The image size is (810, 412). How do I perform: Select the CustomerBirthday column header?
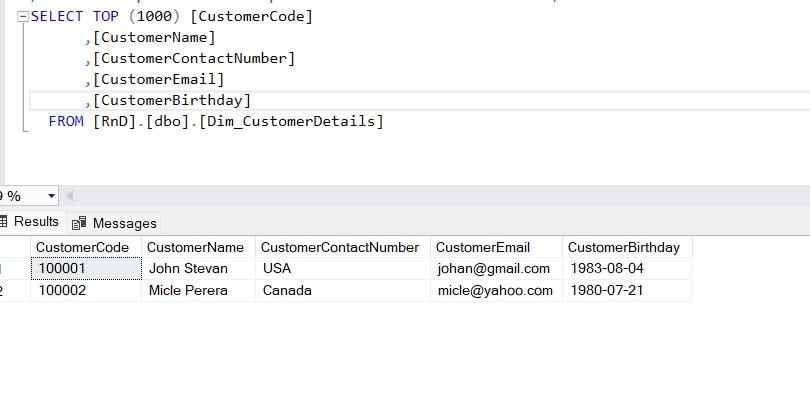pos(627,247)
